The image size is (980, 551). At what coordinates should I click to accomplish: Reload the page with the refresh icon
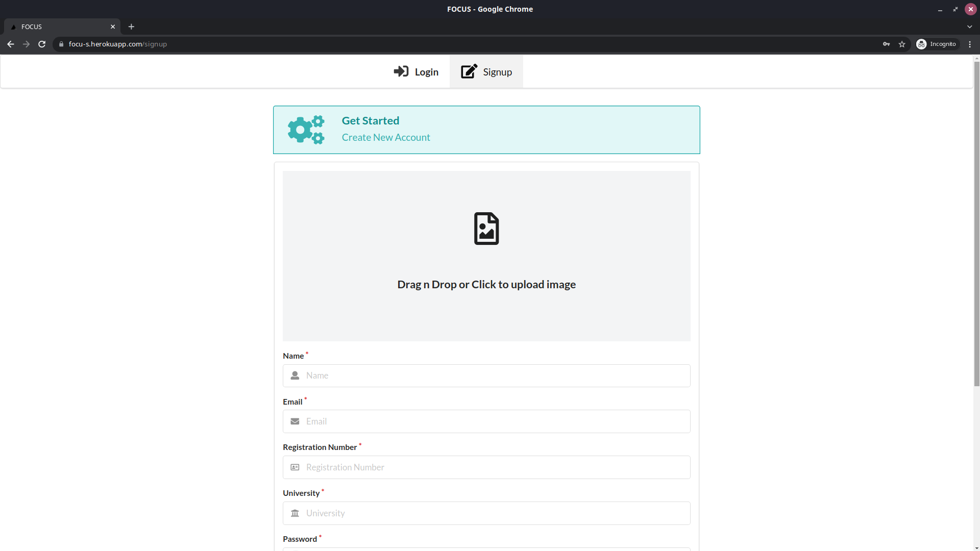[x=42, y=44]
